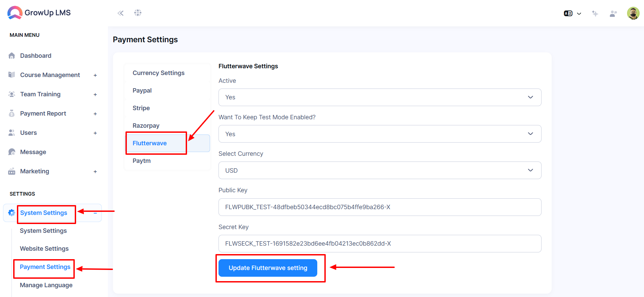Click the Dashboard home icon
The height and width of the screenshot is (297, 644).
click(x=12, y=56)
